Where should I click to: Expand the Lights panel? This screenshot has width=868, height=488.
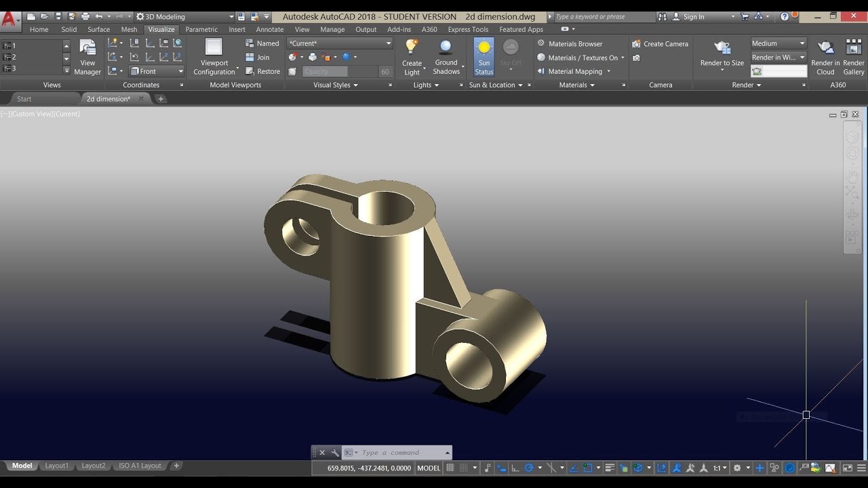[427, 85]
